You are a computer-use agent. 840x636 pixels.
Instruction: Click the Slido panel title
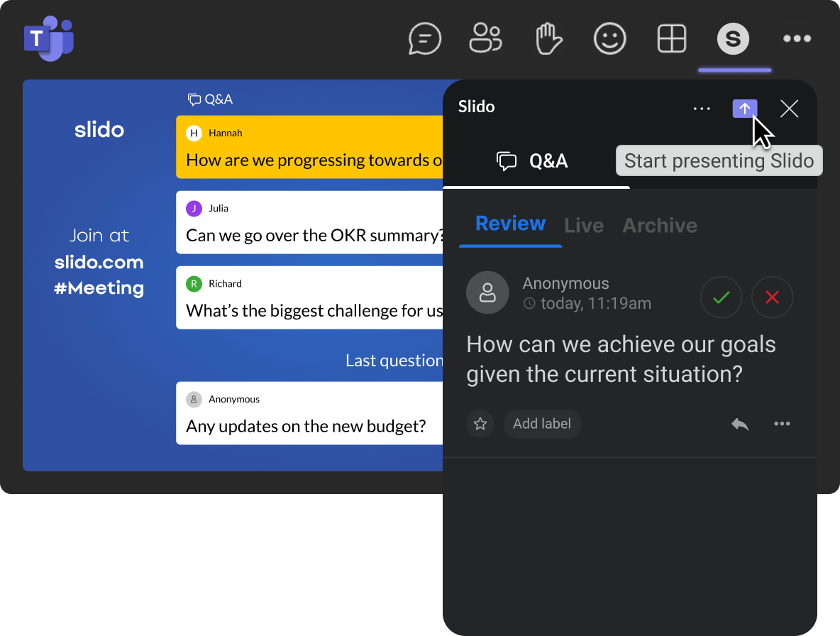[x=476, y=106]
